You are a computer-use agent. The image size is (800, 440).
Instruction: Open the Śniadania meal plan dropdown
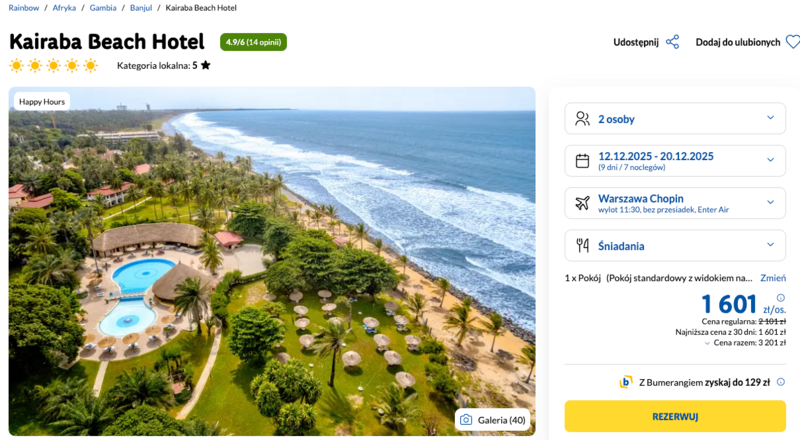pos(770,245)
